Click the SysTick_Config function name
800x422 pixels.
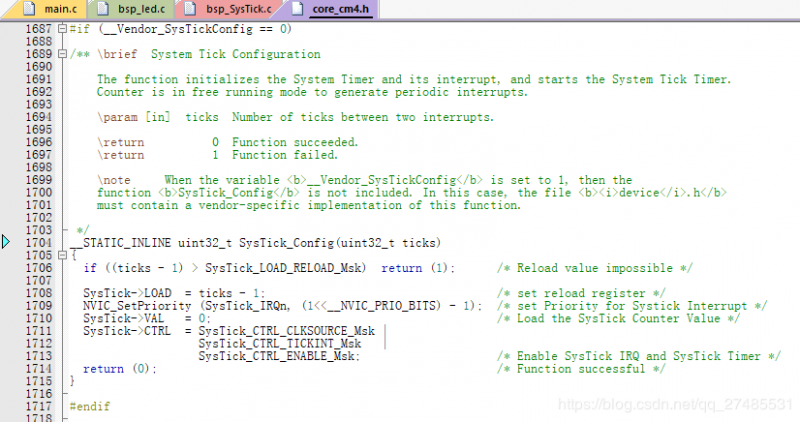(x=286, y=243)
